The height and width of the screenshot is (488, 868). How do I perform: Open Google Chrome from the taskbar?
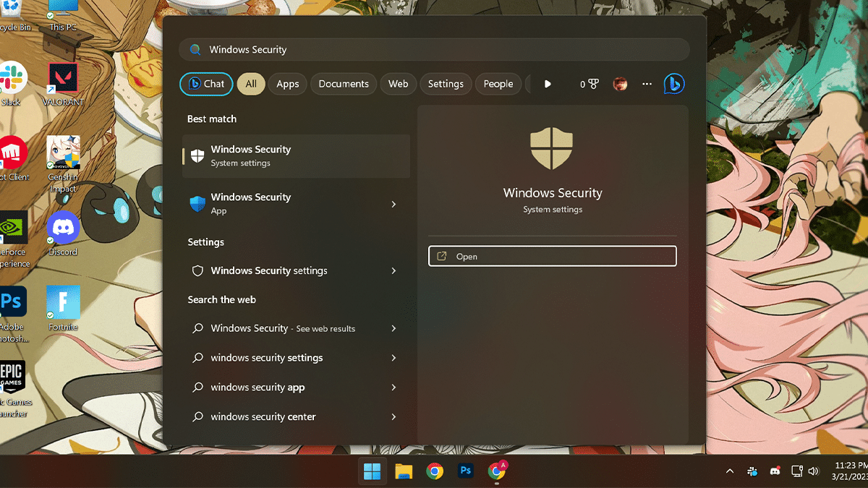pyautogui.click(x=435, y=471)
